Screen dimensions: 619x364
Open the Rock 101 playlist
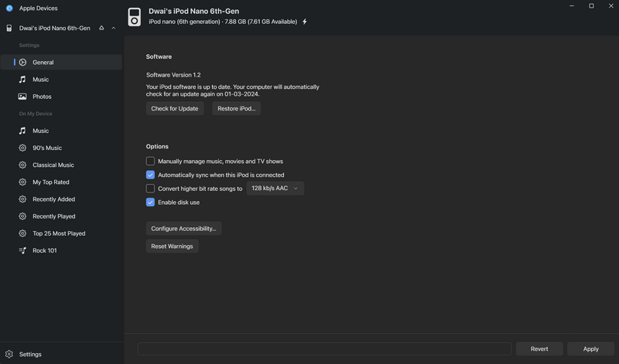click(x=44, y=250)
